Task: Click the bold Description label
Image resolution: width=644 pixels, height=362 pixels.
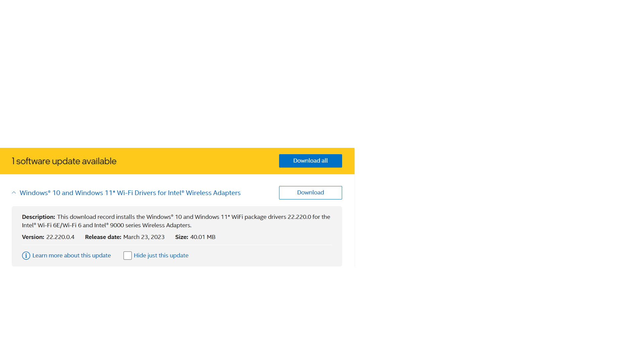Action: point(38,217)
